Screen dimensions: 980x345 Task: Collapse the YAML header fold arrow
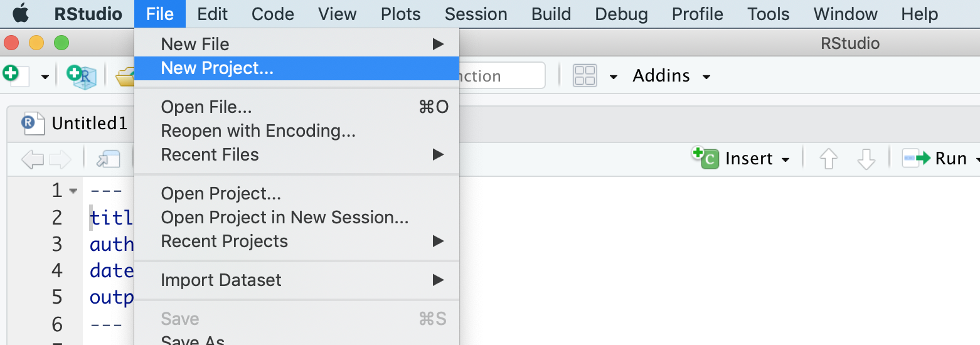73,191
